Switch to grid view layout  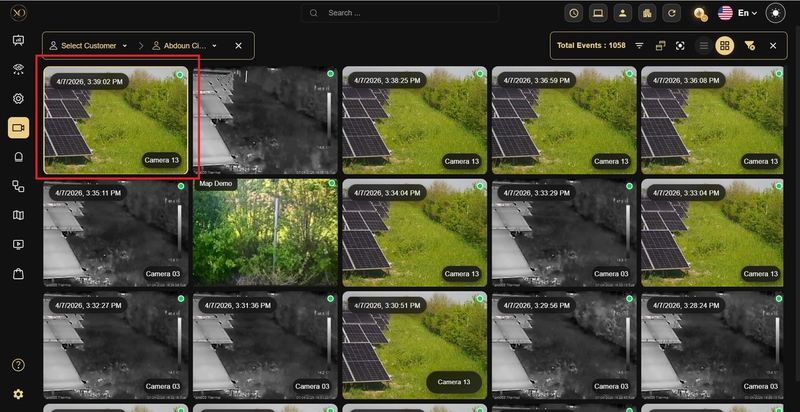[x=724, y=45]
